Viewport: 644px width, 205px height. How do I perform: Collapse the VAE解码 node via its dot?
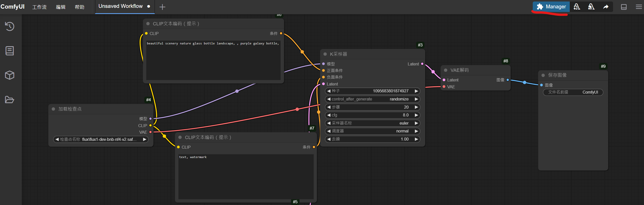tap(446, 70)
